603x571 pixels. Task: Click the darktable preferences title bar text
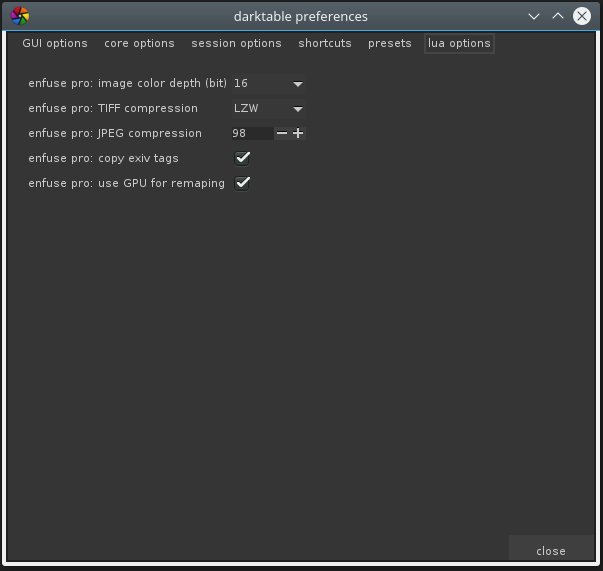301,16
